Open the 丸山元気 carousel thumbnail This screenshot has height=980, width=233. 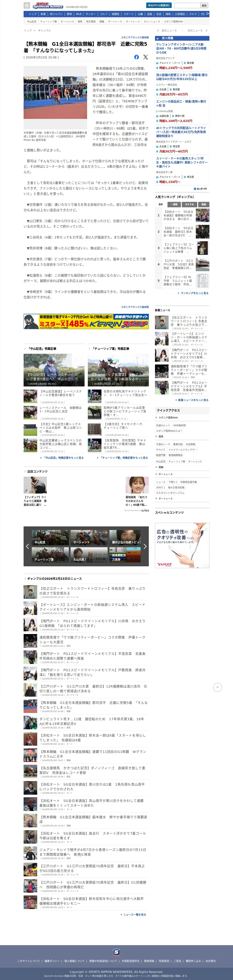pyautogui.click(x=89, y=555)
